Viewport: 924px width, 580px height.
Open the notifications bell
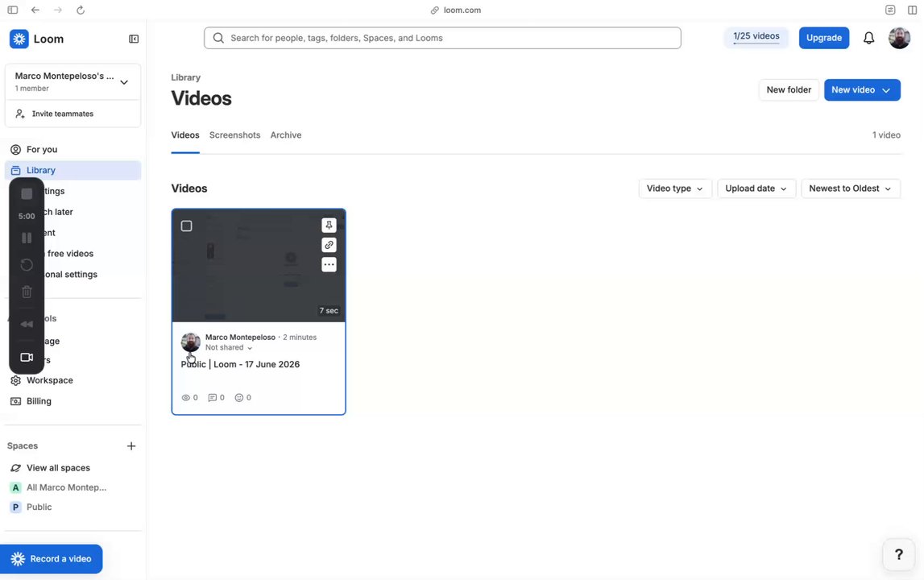[868, 39]
